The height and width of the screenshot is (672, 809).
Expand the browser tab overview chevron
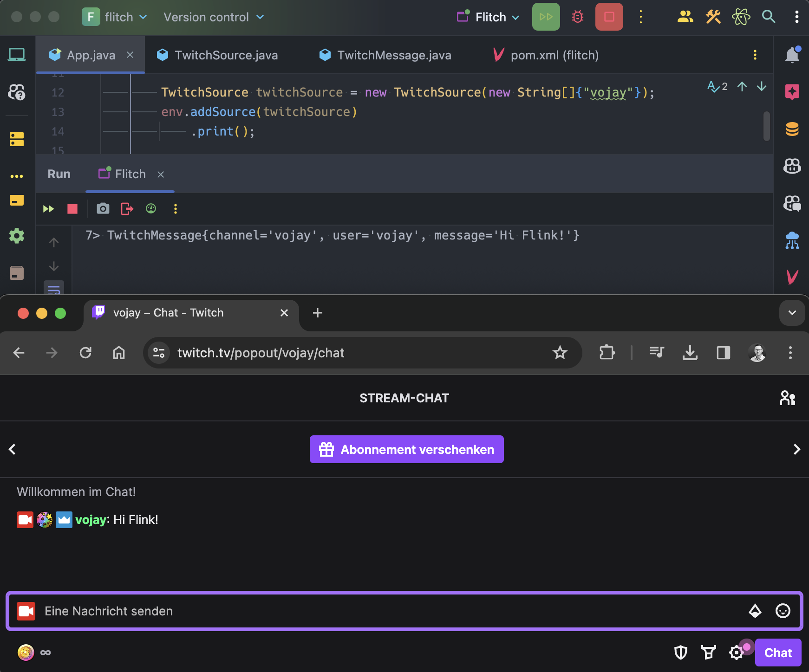coord(792,313)
